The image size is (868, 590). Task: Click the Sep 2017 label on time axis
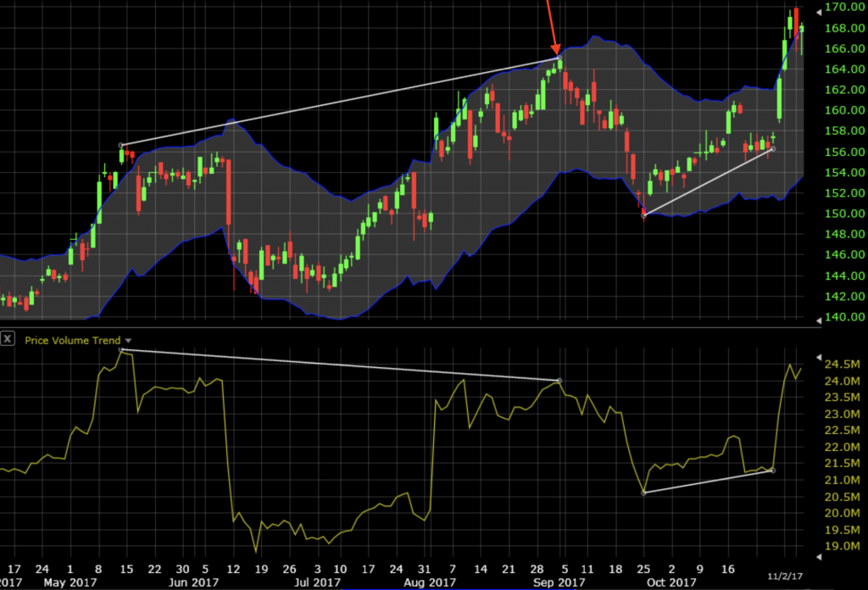tap(560, 583)
